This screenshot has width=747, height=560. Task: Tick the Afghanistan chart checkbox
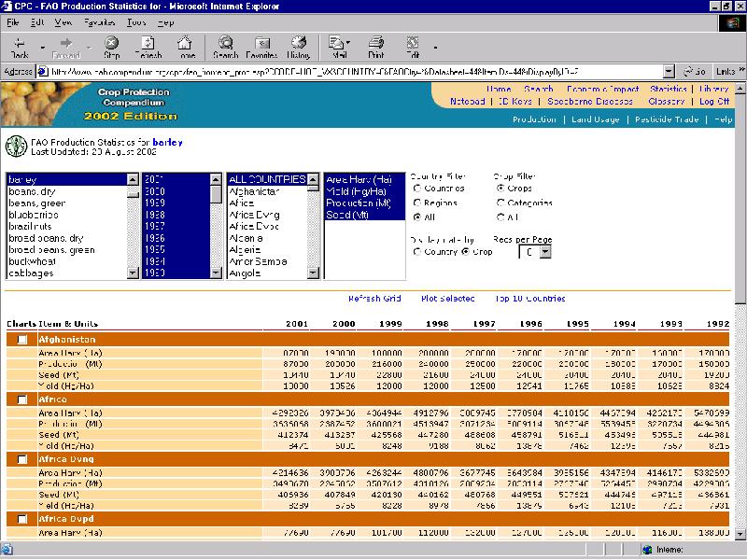tap(22, 340)
